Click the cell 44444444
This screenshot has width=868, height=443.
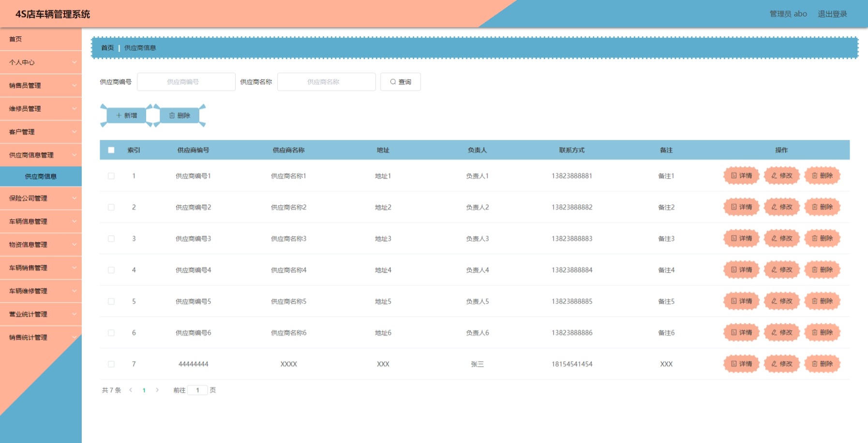click(194, 364)
